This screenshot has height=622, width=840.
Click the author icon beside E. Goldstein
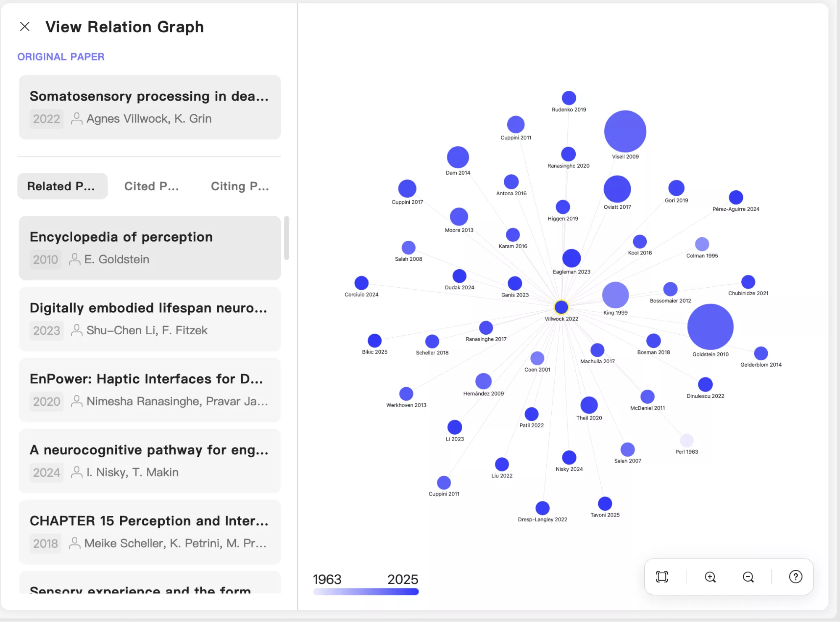[x=75, y=260]
